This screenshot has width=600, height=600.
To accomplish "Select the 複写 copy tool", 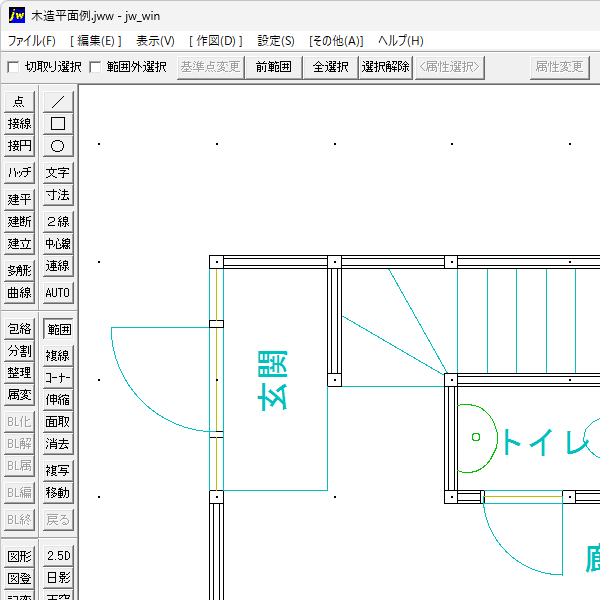I will [58, 471].
